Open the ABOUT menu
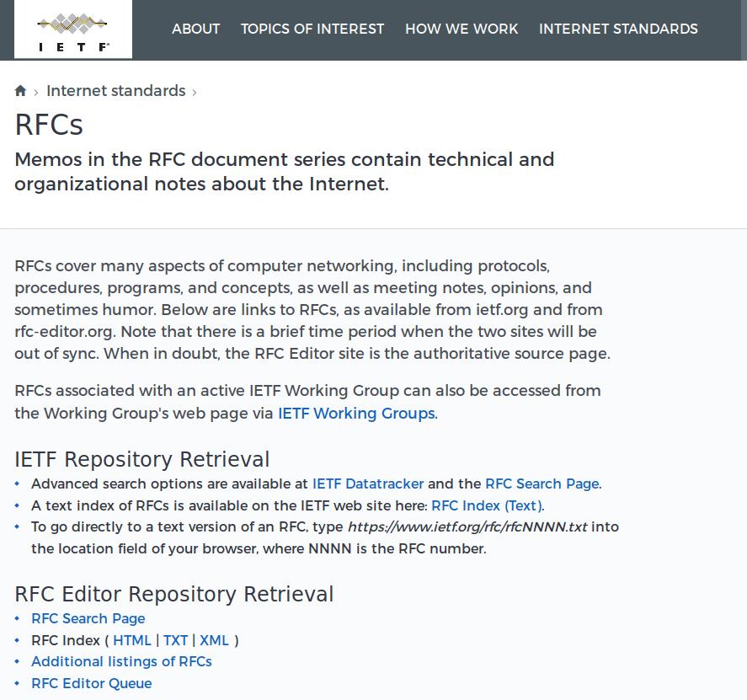Screen dimensions: 747x700 click(195, 29)
